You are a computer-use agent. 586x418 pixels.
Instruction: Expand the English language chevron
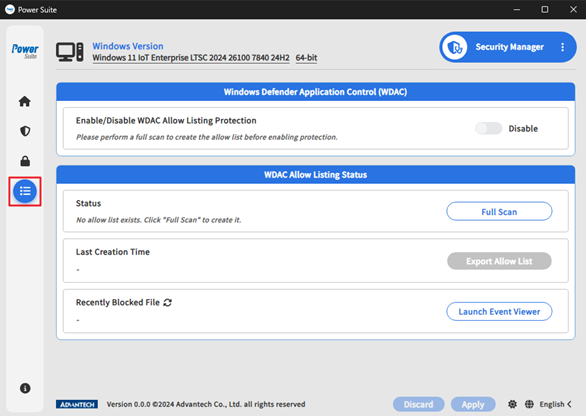(x=569, y=404)
